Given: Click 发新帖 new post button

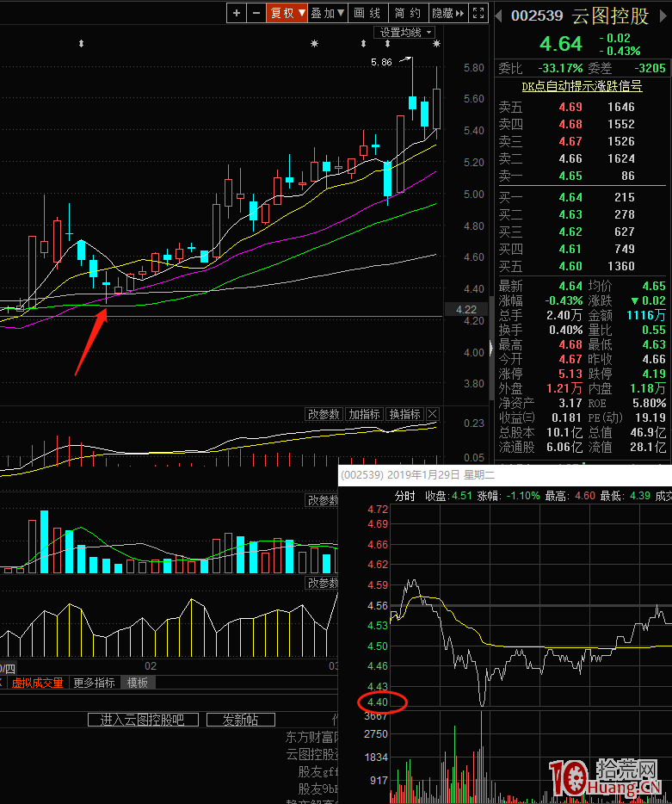Looking at the screenshot, I should pyautogui.click(x=241, y=720).
